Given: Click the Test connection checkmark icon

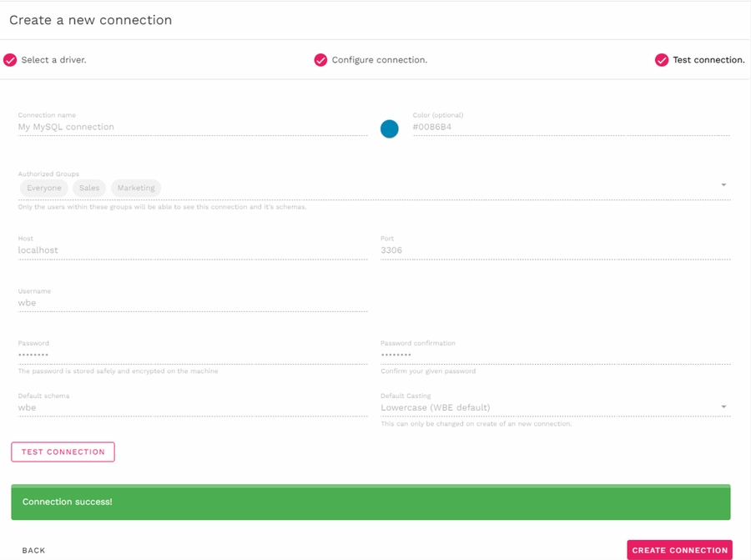Looking at the screenshot, I should click(662, 60).
